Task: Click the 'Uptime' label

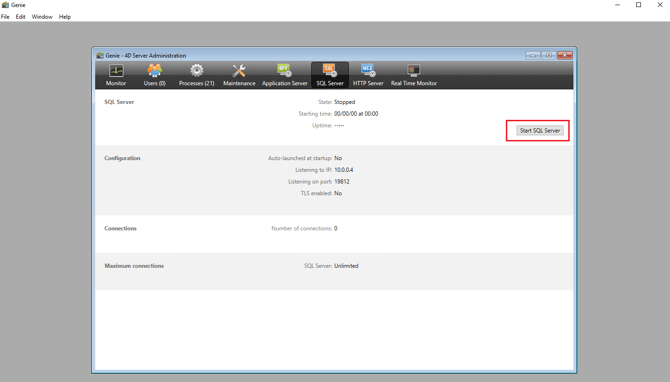Action: [x=322, y=125]
